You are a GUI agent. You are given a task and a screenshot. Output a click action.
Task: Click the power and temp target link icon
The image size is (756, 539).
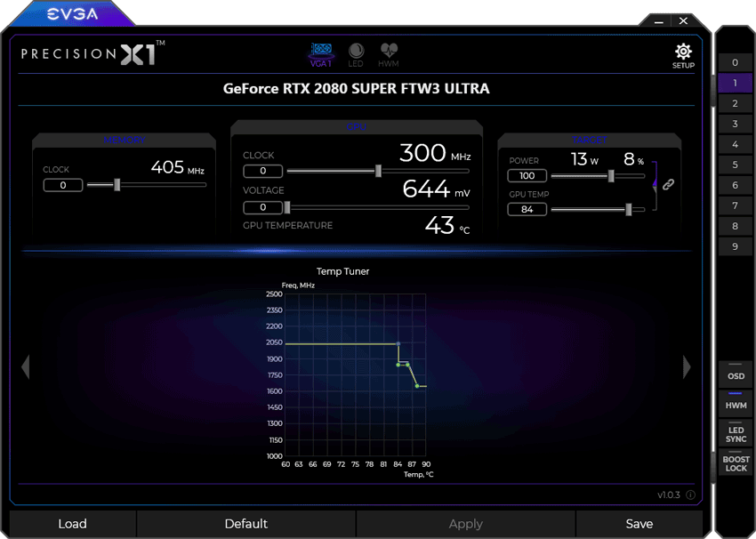[668, 184]
